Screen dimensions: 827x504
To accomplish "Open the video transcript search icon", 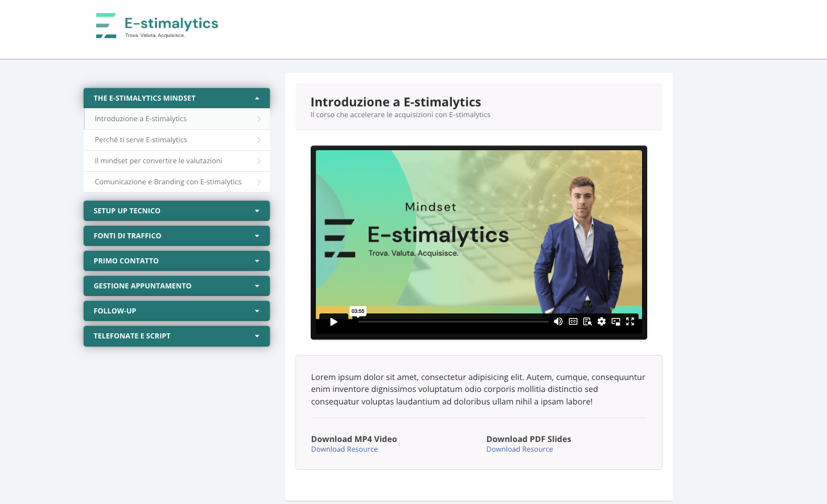I will coord(587,321).
